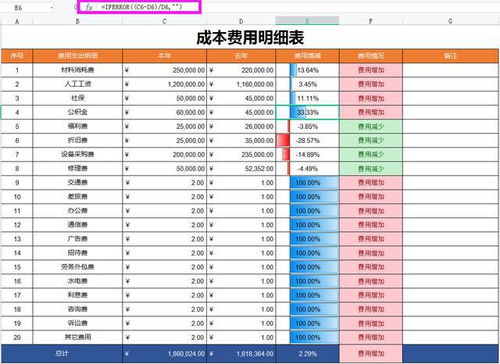Select the active 33.33% cell
This screenshot has height=364, width=500.
coord(307,112)
